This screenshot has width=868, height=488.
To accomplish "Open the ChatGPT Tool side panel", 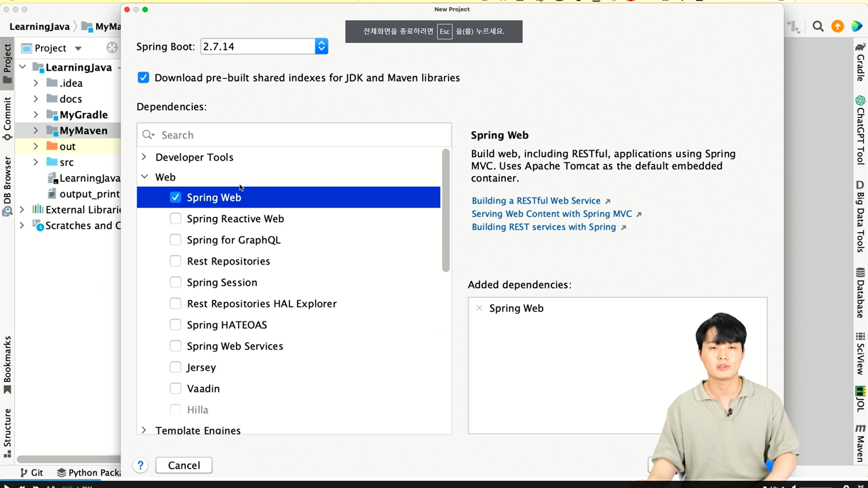I will 860,130.
